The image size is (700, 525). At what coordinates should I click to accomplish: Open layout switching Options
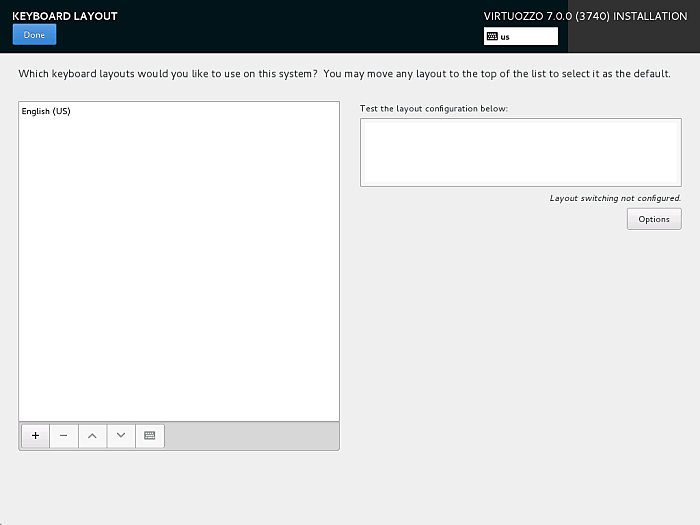(653, 219)
